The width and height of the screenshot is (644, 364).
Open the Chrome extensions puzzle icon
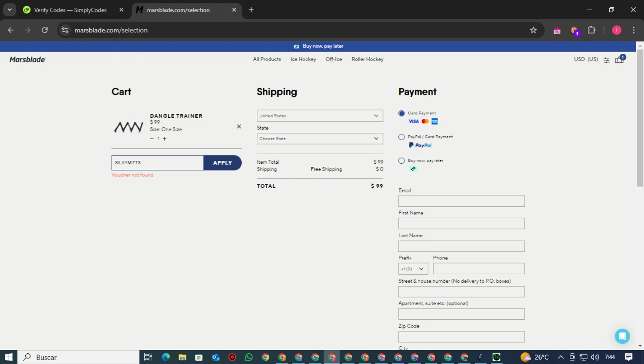click(592, 30)
